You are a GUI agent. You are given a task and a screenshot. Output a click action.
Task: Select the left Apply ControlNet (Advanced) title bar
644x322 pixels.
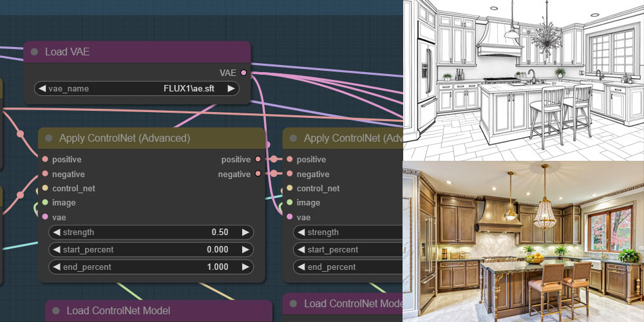151,138
